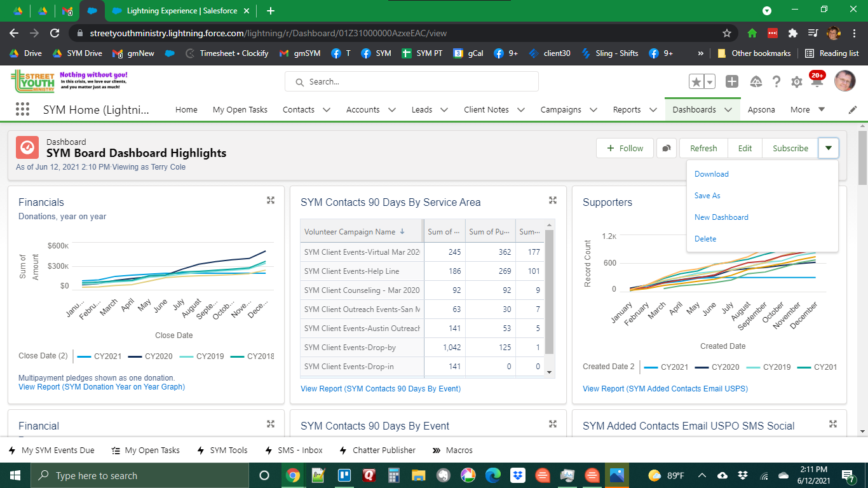
Task: Click the Follow button
Action: (625, 148)
